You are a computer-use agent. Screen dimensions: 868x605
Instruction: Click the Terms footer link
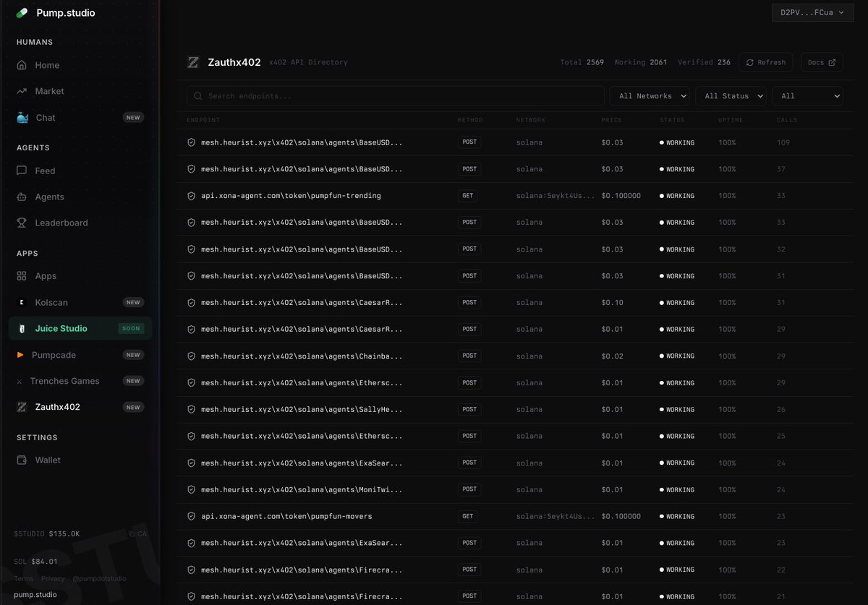point(24,578)
